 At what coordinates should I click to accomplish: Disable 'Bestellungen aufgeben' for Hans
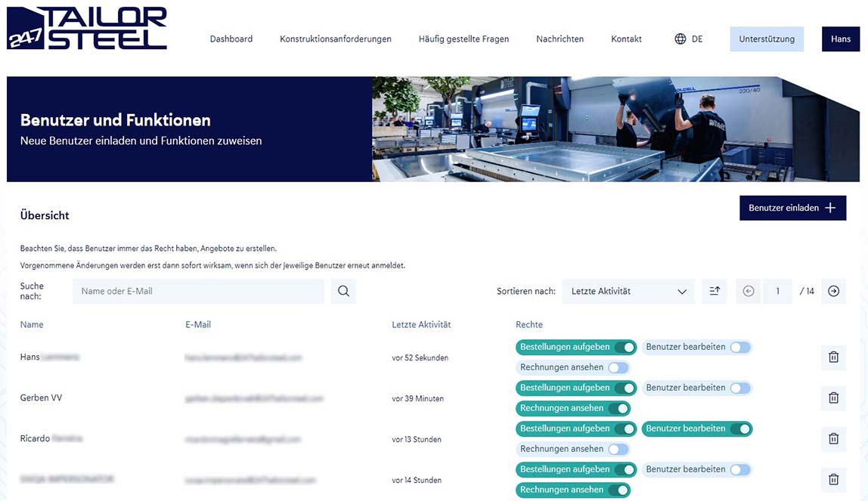(625, 348)
